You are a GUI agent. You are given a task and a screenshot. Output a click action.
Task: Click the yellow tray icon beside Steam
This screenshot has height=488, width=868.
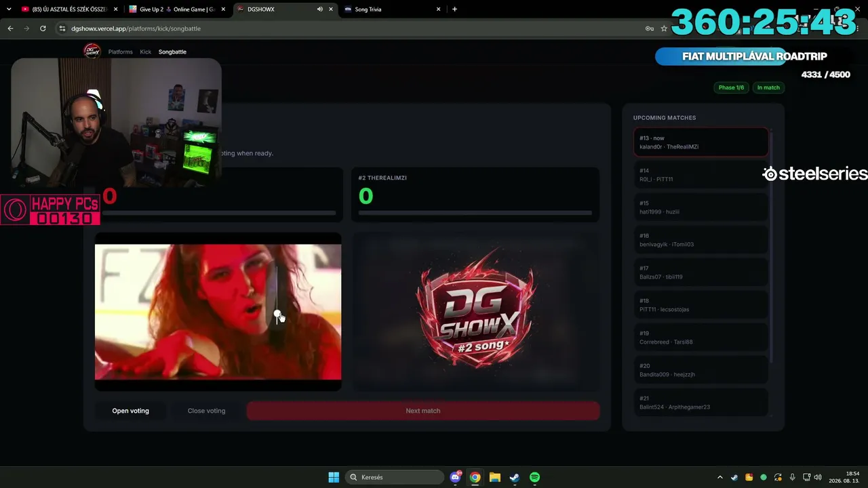point(749,477)
